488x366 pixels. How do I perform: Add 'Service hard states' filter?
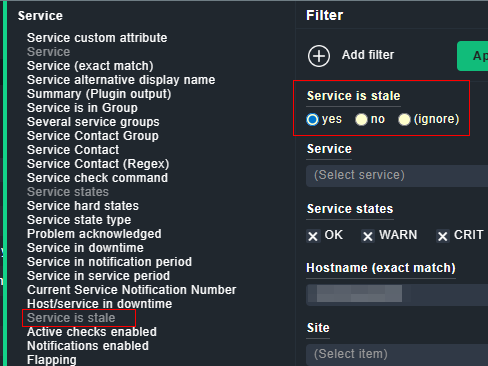83,206
